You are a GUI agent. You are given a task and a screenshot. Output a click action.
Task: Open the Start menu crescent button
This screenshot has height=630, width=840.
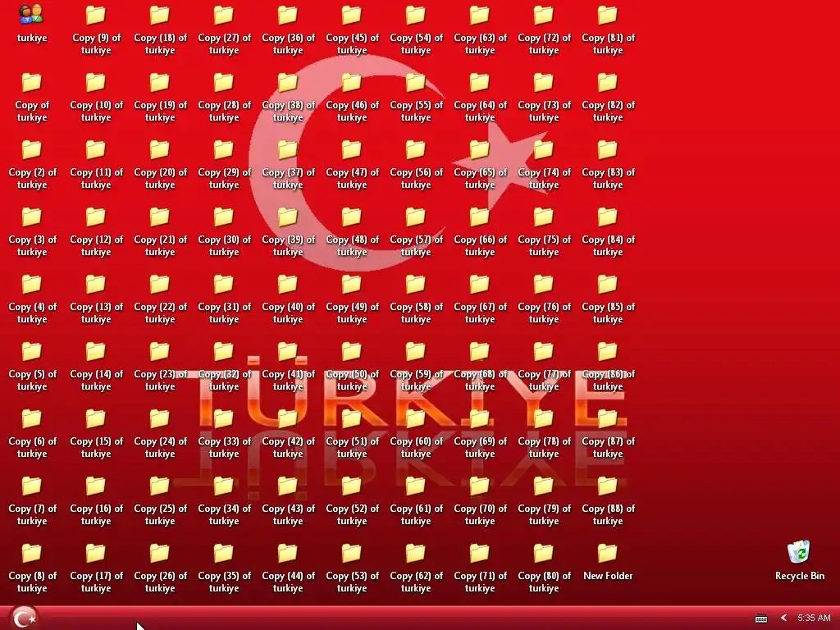coord(24,618)
